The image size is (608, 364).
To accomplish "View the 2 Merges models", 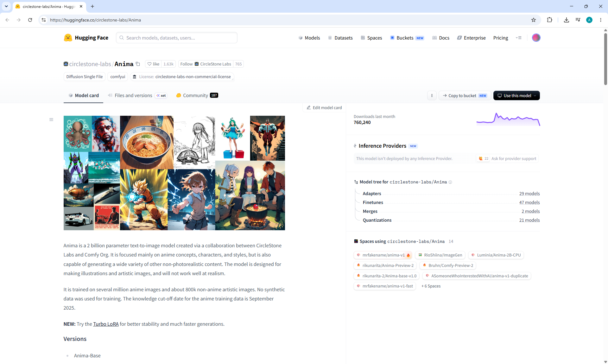I will tap(530, 211).
